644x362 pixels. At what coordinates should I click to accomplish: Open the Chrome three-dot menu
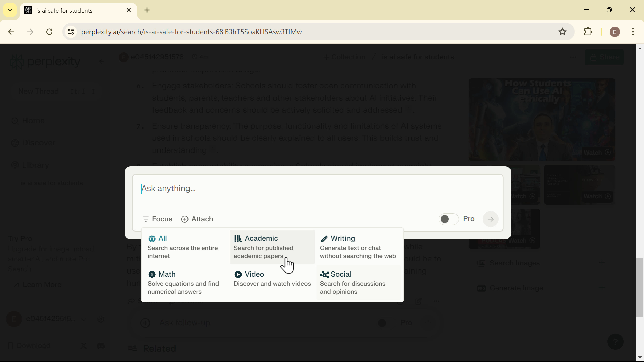(633, 32)
